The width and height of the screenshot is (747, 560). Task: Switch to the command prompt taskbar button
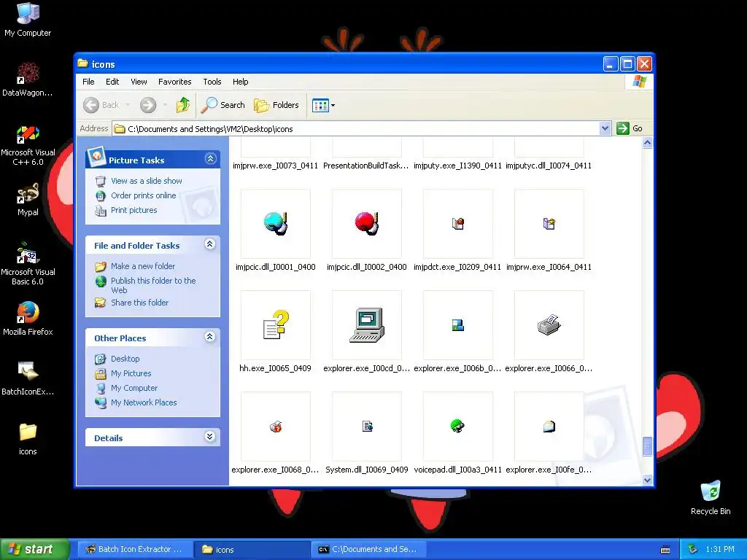coord(368,549)
